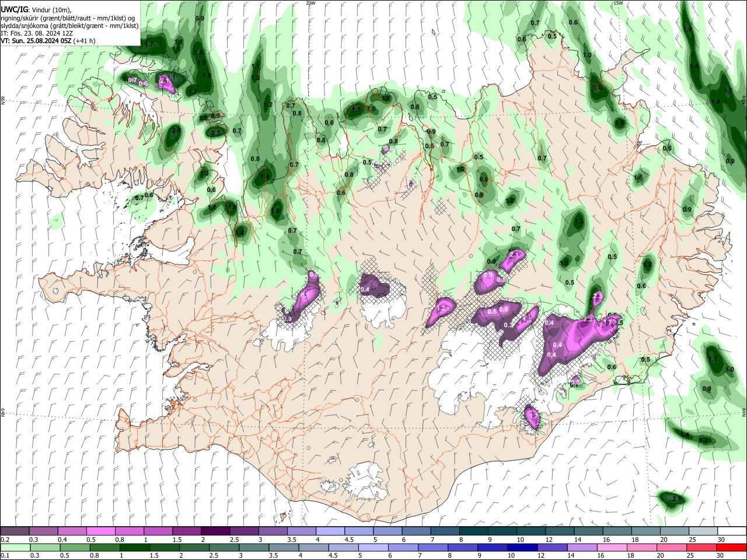
Task: Pick the lightest green lower-row swatch starting at 0.1
Action: click(x=15, y=547)
